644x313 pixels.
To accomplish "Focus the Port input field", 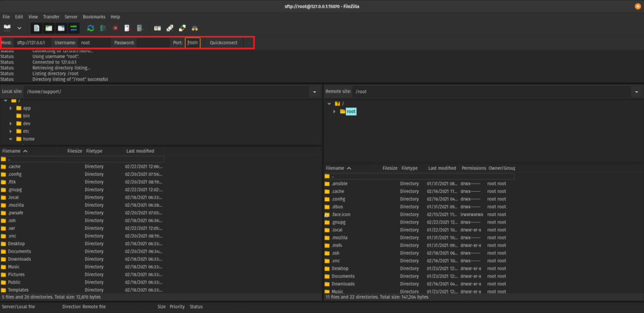I will pos(192,43).
